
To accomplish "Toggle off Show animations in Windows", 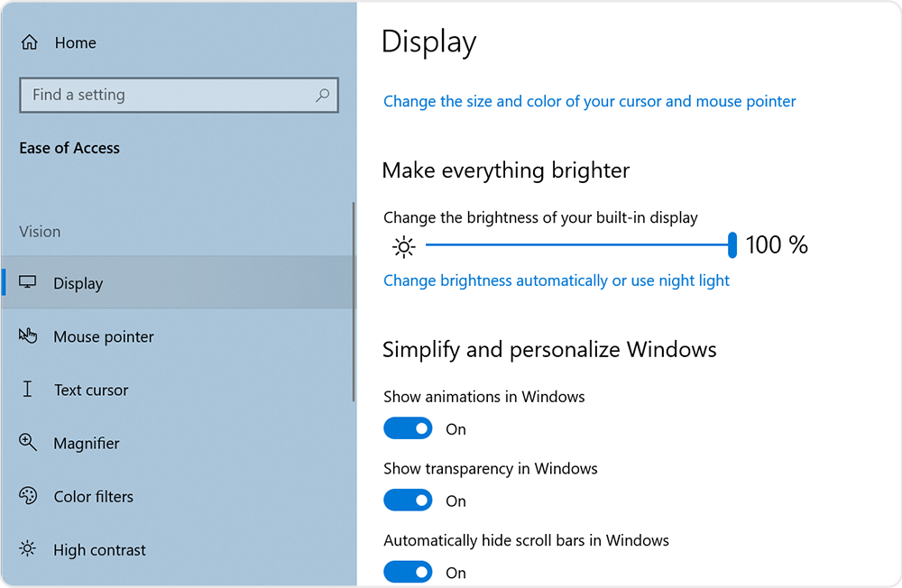I will tap(408, 428).
